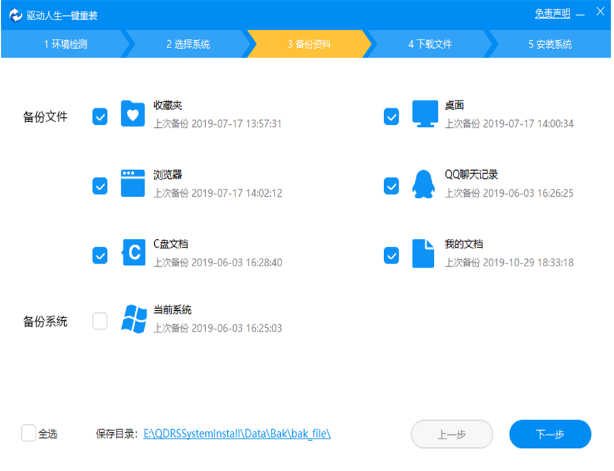Click the 收藏夹 heart folder icon
614x471 pixels.
[x=132, y=115]
